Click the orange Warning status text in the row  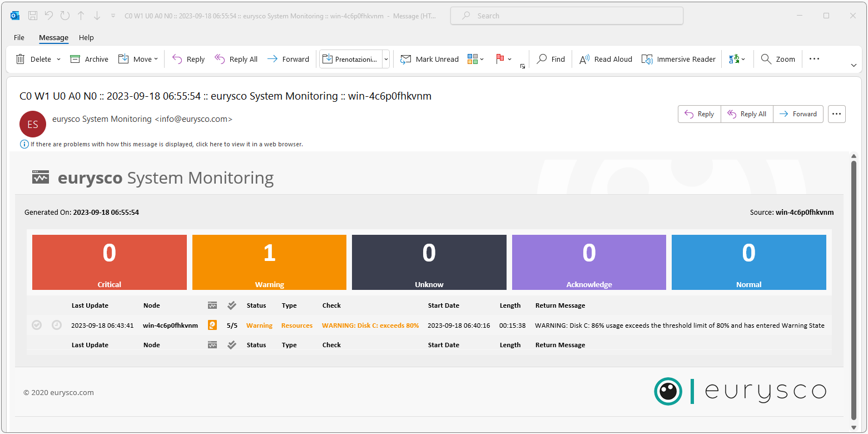[x=260, y=325]
